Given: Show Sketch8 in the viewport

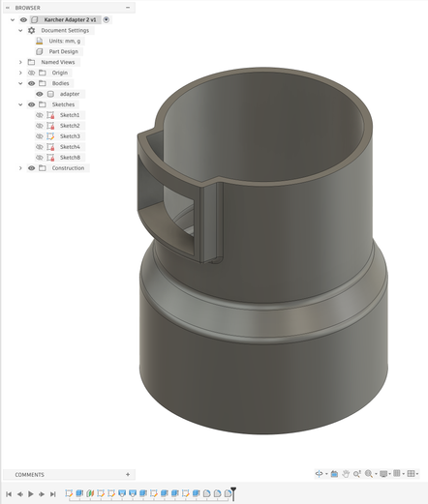Looking at the screenshot, I should 40,158.
